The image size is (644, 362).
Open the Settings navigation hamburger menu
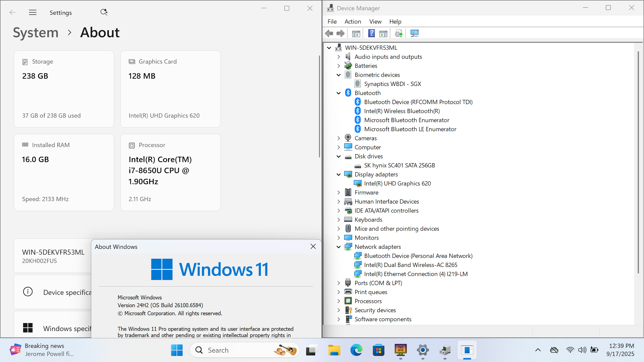pos(32,12)
